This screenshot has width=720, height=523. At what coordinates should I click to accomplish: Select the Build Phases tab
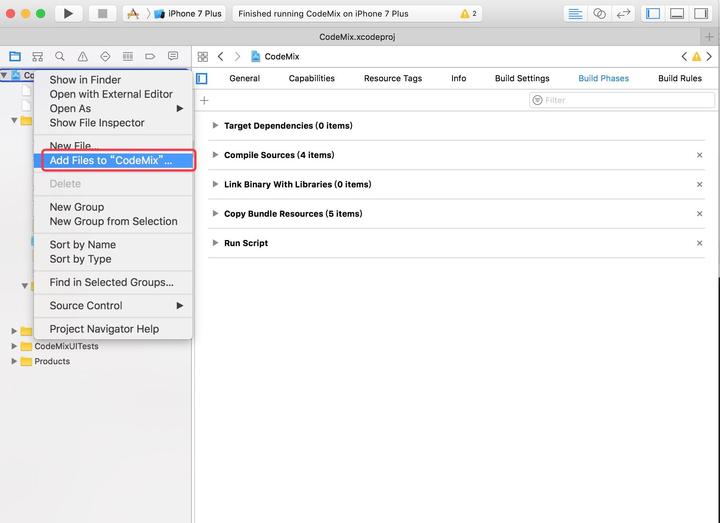(x=604, y=79)
